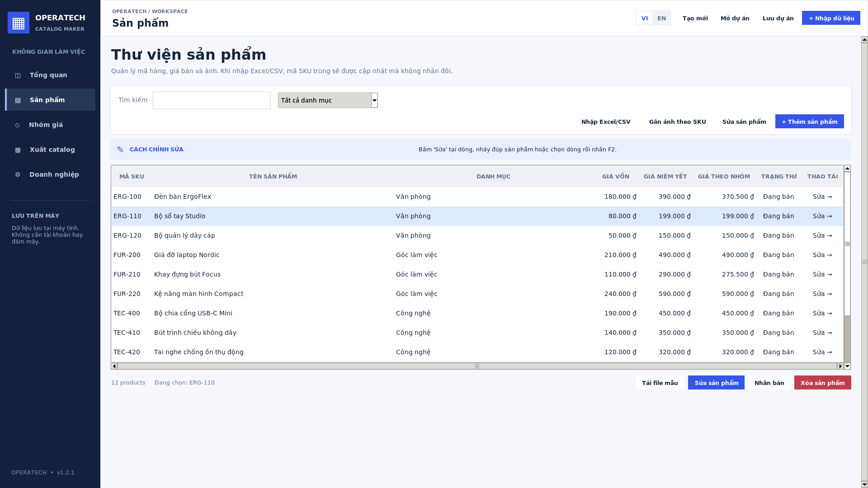
Task: Click GIÁ NIÊM YẾT column header
Action: pyautogui.click(x=665, y=176)
